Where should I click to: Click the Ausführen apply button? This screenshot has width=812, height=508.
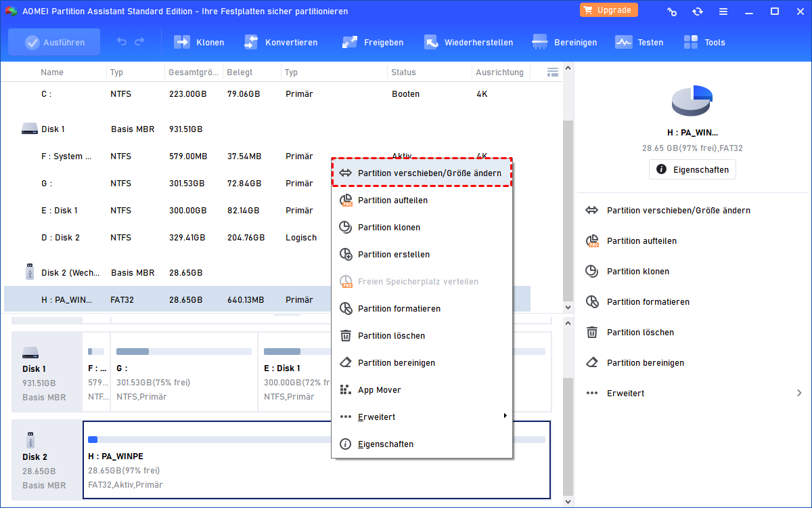[54, 42]
